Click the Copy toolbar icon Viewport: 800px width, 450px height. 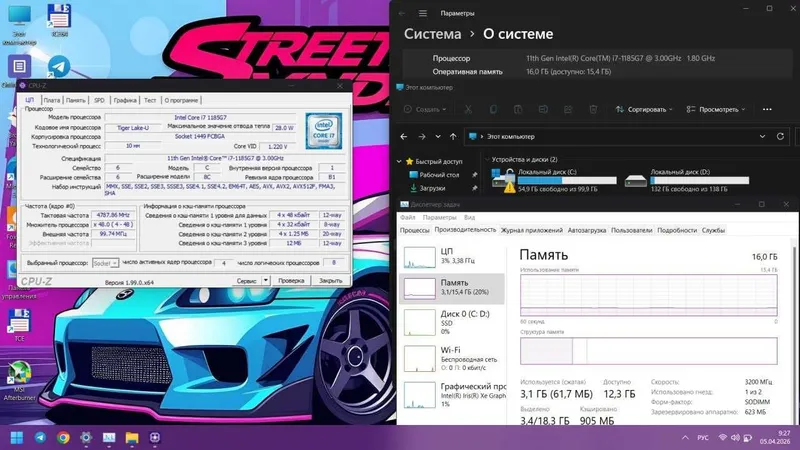tap(493, 109)
